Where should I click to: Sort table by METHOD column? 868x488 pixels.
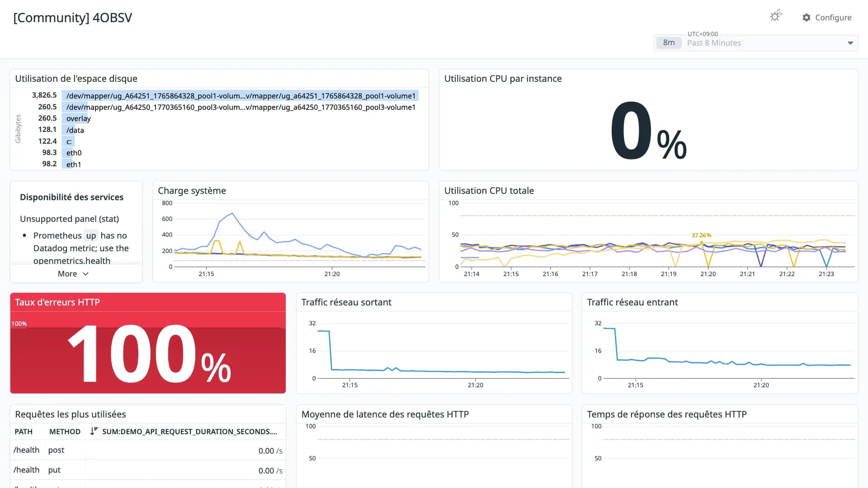[x=65, y=432]
